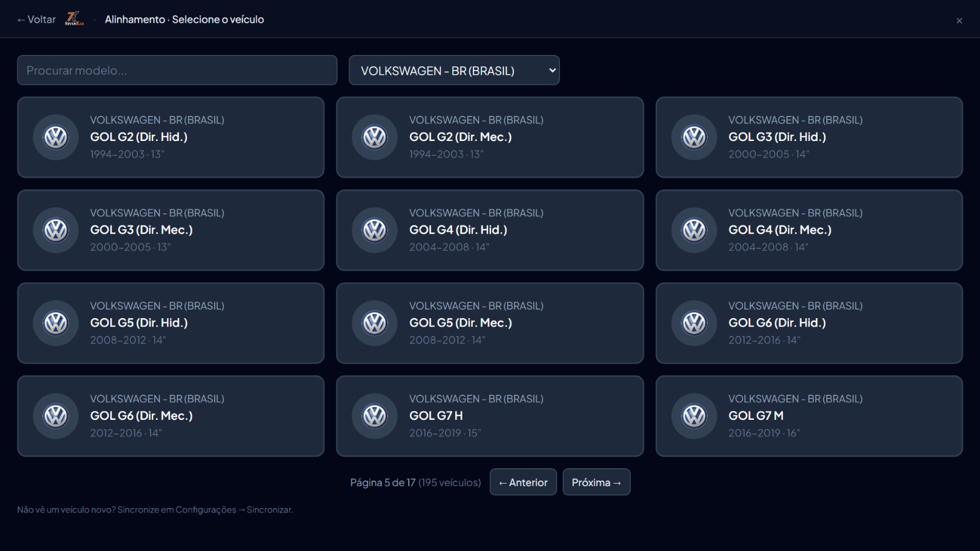Go back using the Voltar link
980x551 pixels.
click(x=36, y=20)
